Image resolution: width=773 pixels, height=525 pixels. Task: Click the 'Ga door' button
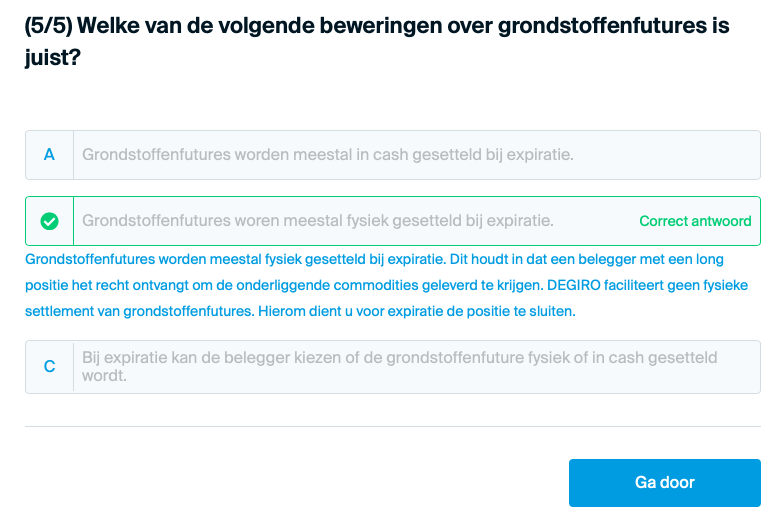pos(665,483)
